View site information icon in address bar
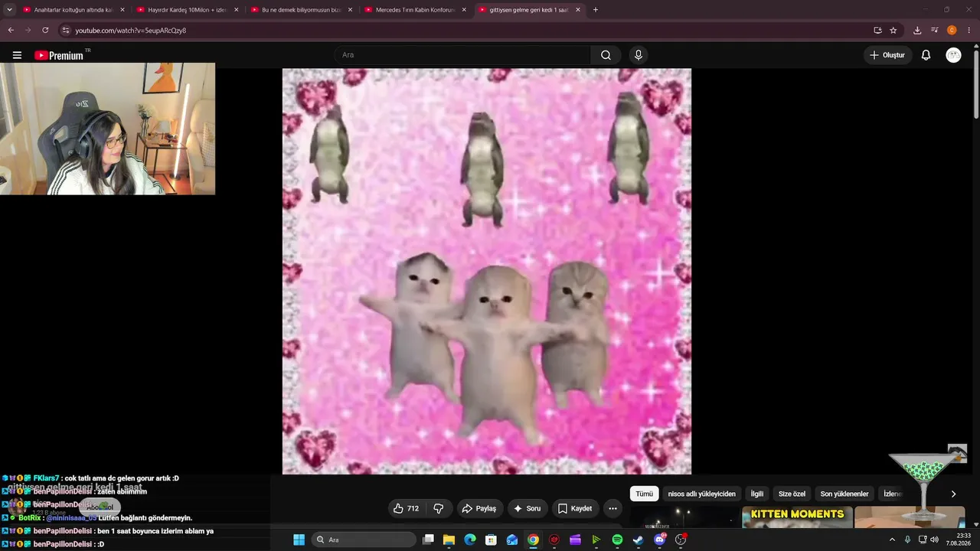The image size is (980, 551). (66, 31)
